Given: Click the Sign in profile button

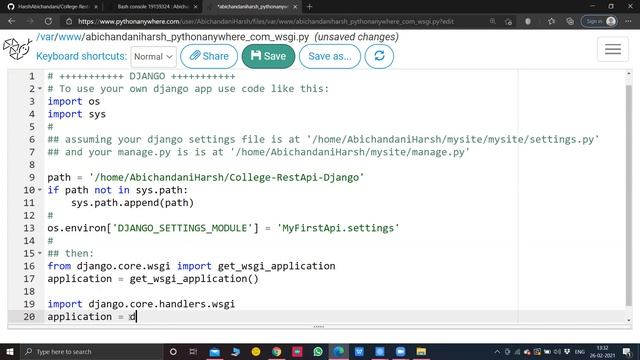Looking at the screenshot, I should pyautogui.click(x=599, y=21).
